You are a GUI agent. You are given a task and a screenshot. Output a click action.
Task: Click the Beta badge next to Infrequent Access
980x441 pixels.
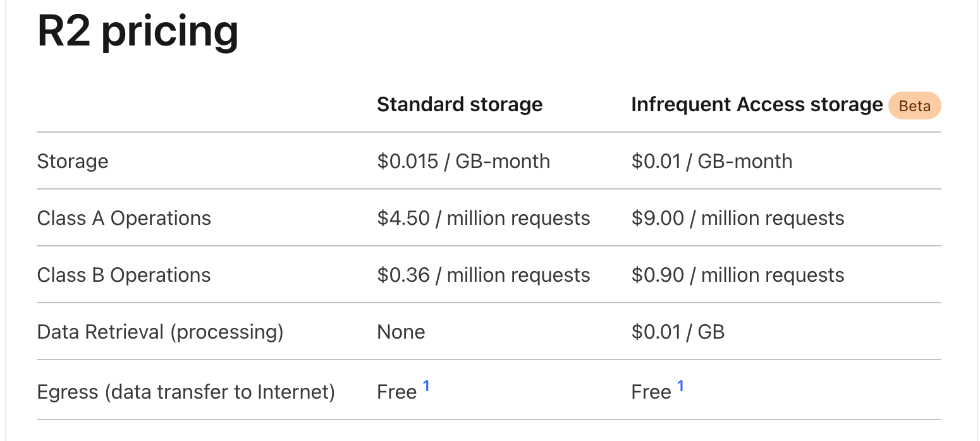tap(915, 106)
